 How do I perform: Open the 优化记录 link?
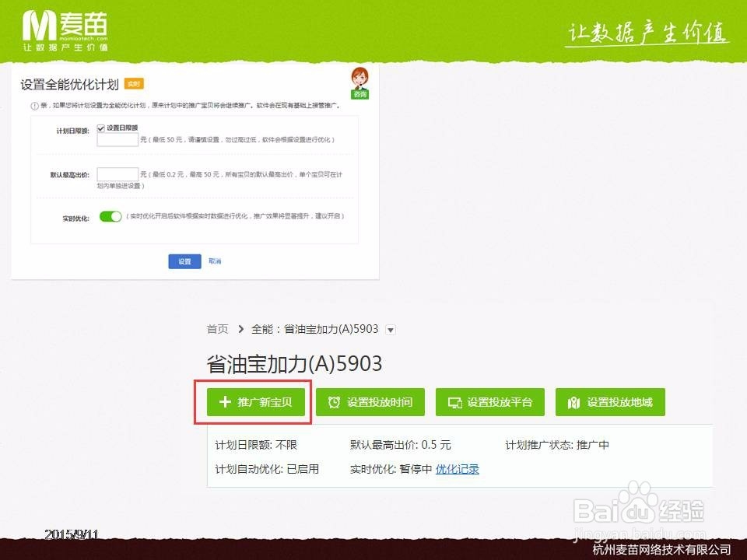tap(455, 467)
